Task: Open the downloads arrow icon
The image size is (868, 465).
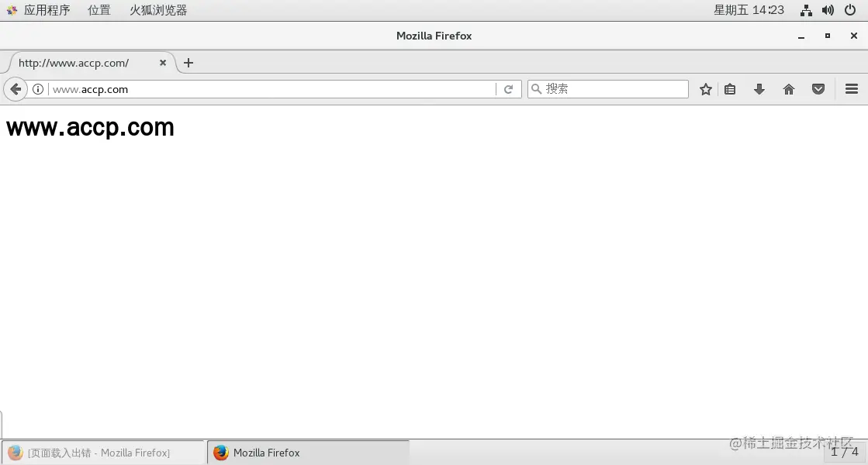Action: (759, 89)
